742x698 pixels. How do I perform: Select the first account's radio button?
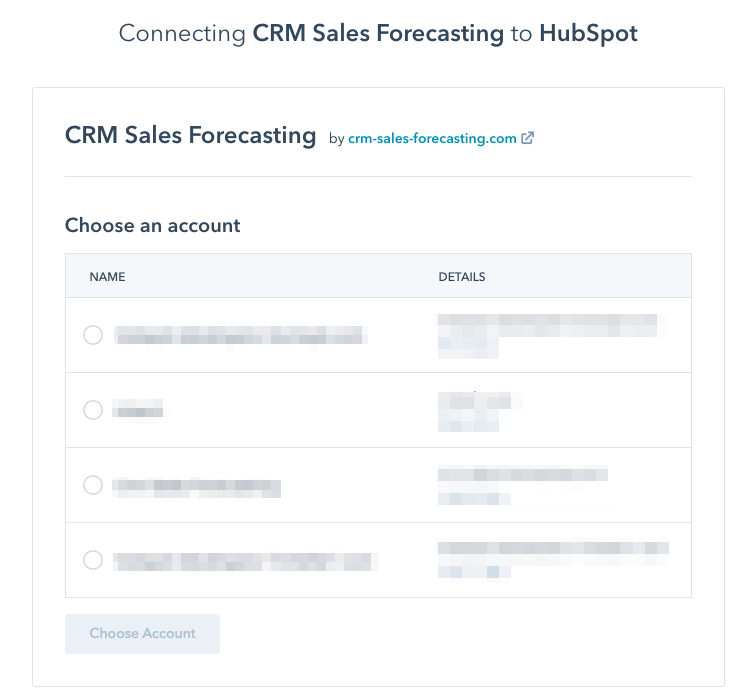93,335
